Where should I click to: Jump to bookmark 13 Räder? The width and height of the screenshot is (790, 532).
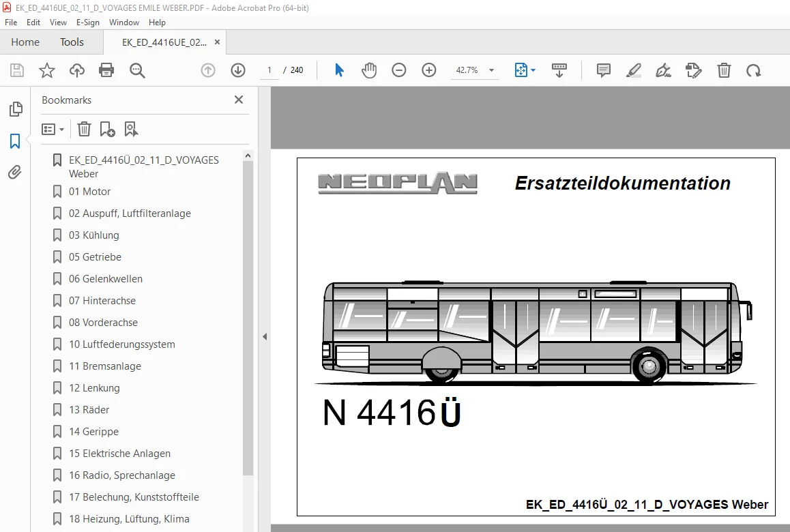(89, 410)
